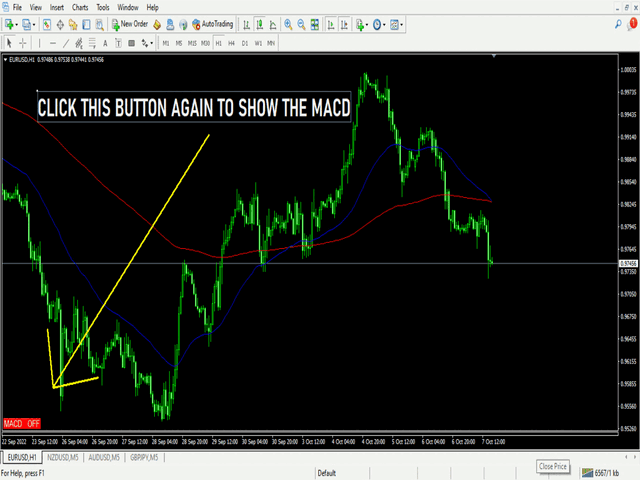Image resolution: width=640 pixels, height=480 pixels.
Task: Open the File menu
Action: [x=17, y=7]
